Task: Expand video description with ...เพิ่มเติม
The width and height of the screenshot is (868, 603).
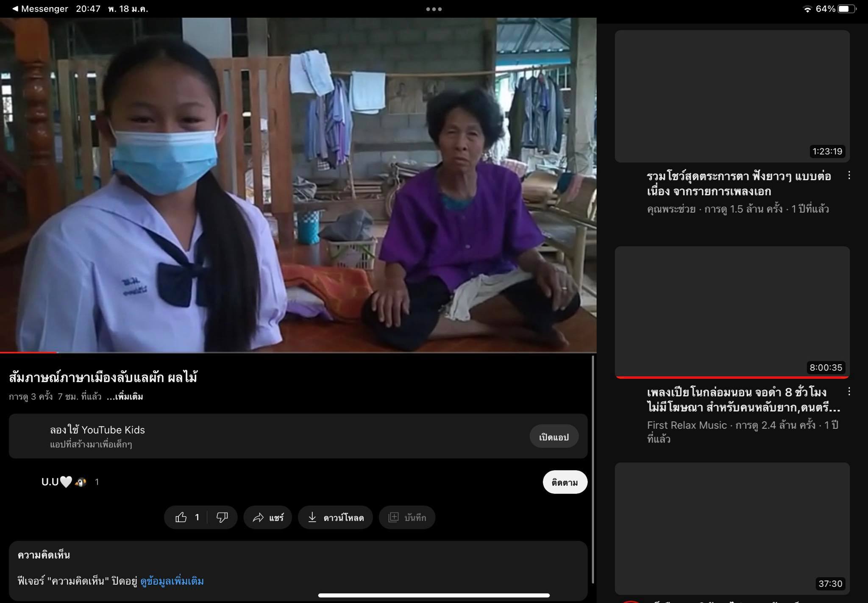Action: coord(125,397)
